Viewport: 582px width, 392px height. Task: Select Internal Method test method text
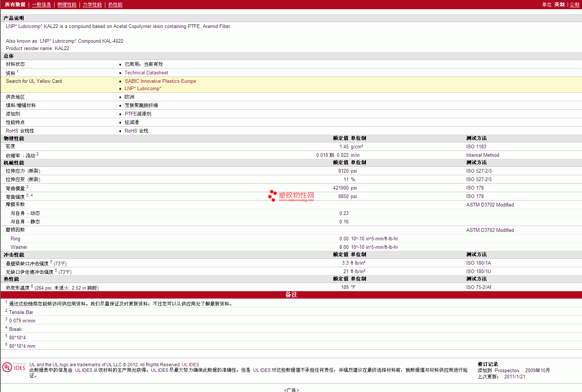(483, 155)
